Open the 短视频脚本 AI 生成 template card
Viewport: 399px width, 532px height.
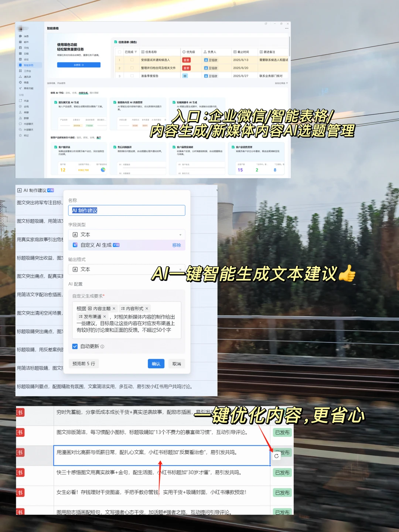click(x=197, y=114)
